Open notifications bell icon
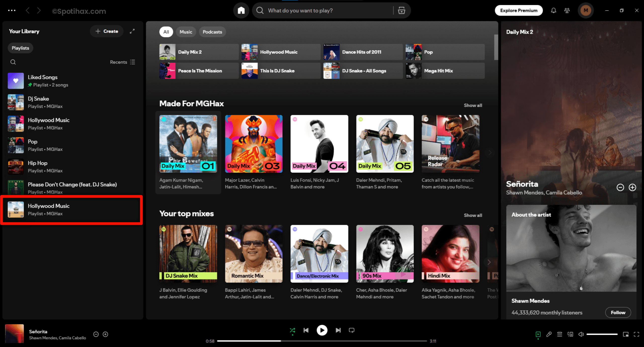Image resolution: width=644 pixels, height=347 pixels. [x=553, y=11]
